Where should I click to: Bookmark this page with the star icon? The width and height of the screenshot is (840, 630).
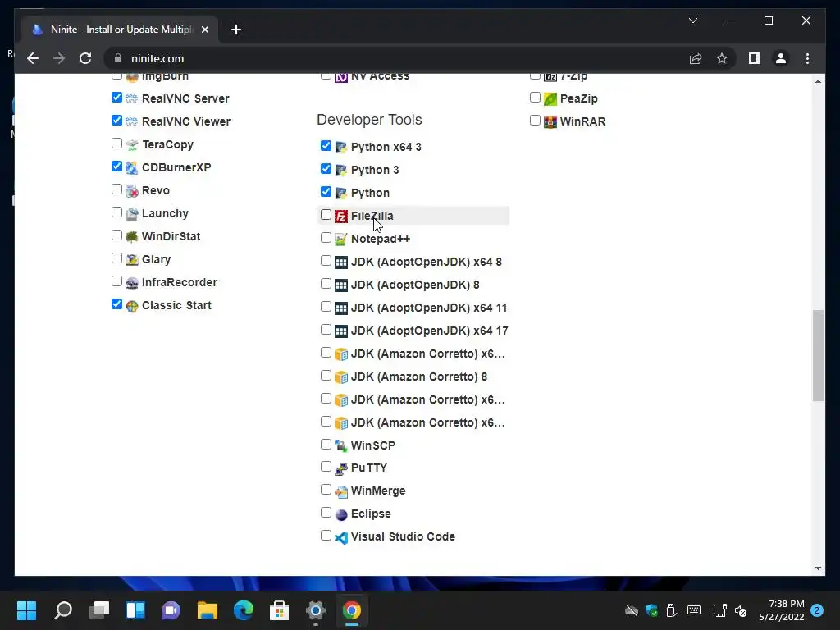(722, 58)
